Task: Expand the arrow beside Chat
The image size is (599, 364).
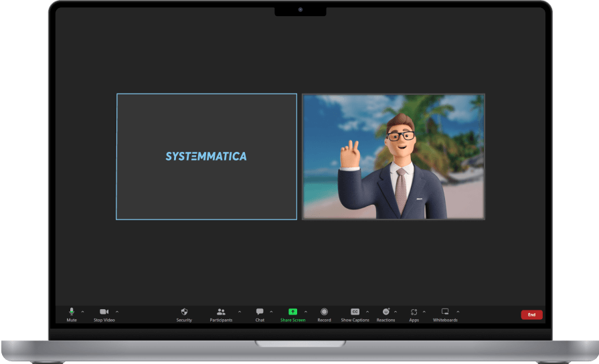Action: tap(271, 312)
